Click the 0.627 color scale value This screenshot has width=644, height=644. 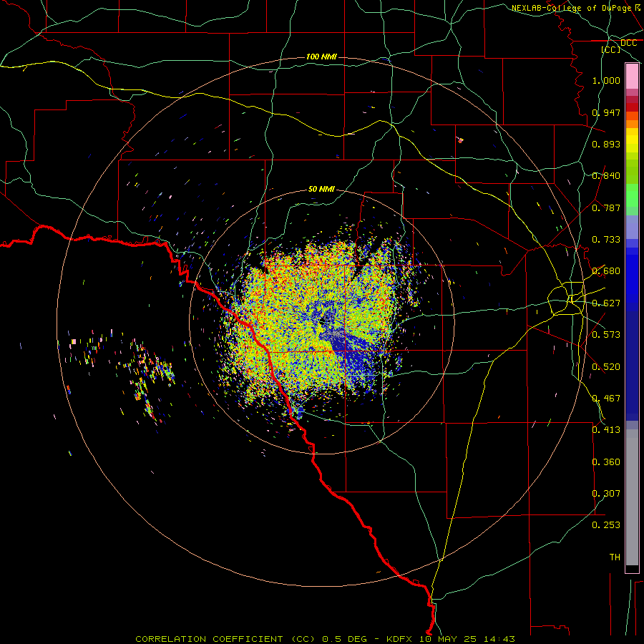(606, 303)
